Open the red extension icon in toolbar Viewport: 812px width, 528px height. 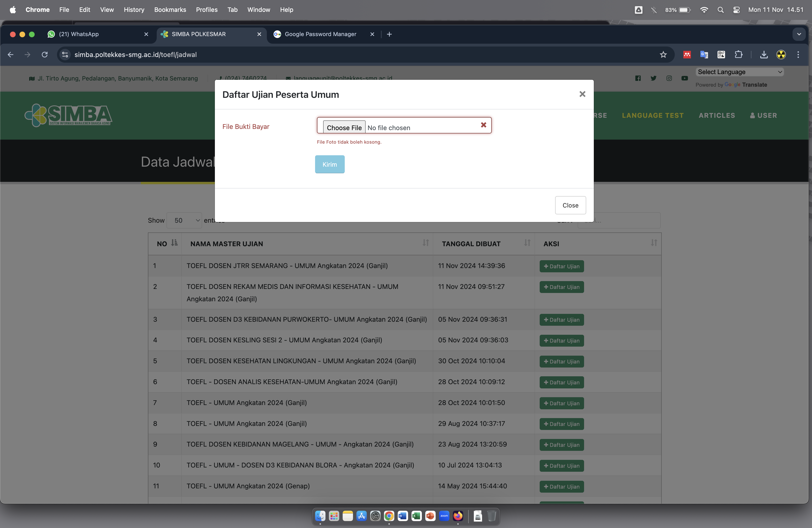pos(687,55)
